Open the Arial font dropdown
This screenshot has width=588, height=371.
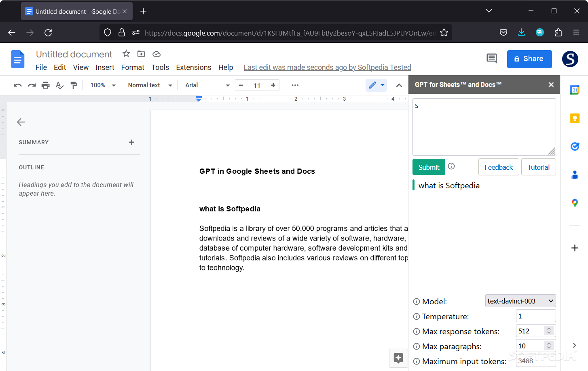point(207,85)
